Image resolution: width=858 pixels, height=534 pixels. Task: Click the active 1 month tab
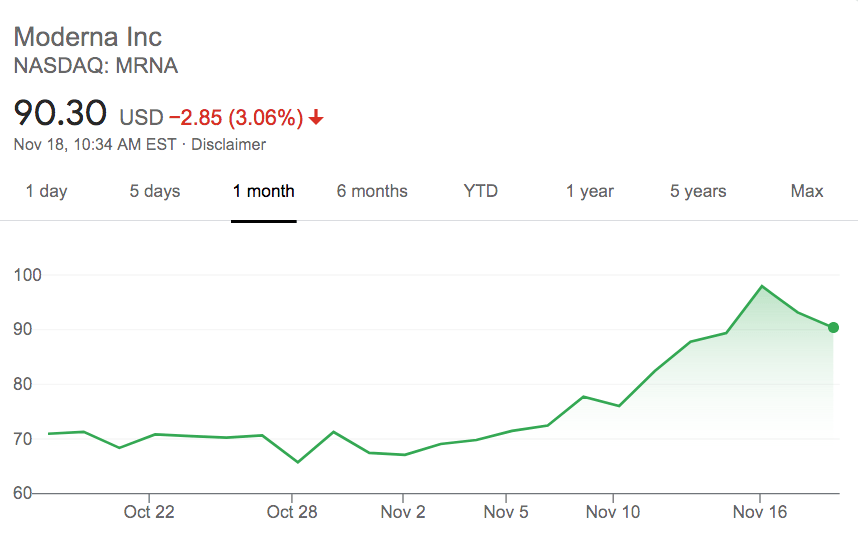pos(264,191)
